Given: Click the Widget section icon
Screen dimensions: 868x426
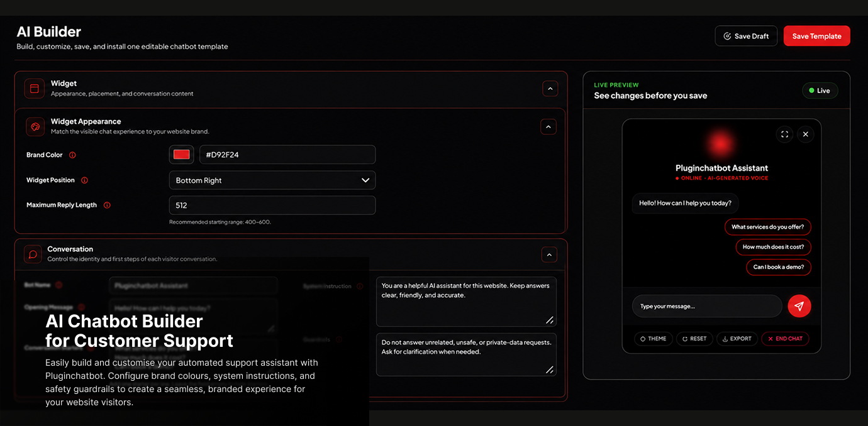Looking at the screenshot, I should click(x=35, y=89).
